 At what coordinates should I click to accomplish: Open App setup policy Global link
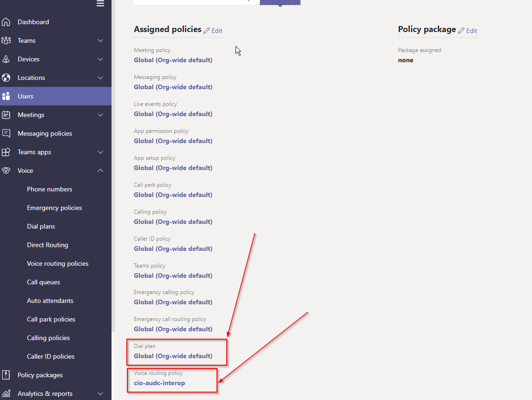click(173, 168)
